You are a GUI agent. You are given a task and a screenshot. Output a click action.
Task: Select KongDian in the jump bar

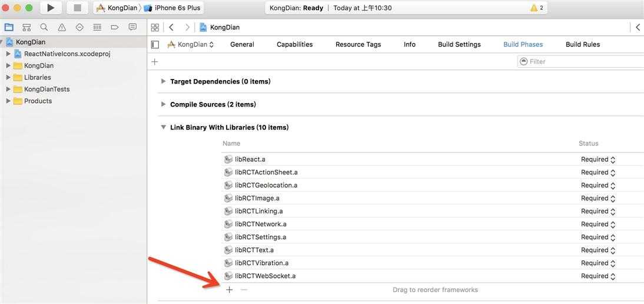[x=220, y=28]
